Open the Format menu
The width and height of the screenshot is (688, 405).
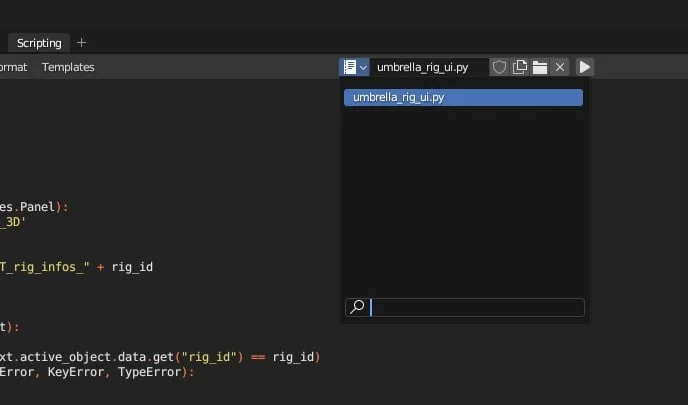13,67
